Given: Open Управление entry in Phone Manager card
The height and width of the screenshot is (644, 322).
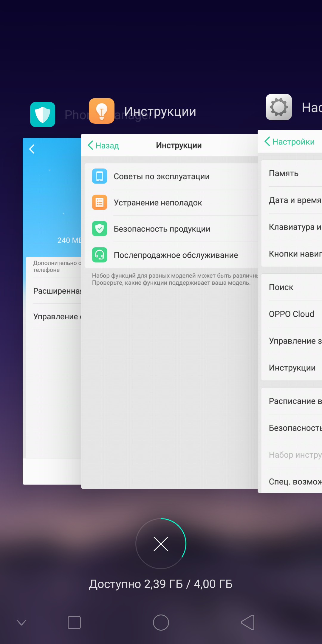Looking at the screenshot, I should click(54, 316).
